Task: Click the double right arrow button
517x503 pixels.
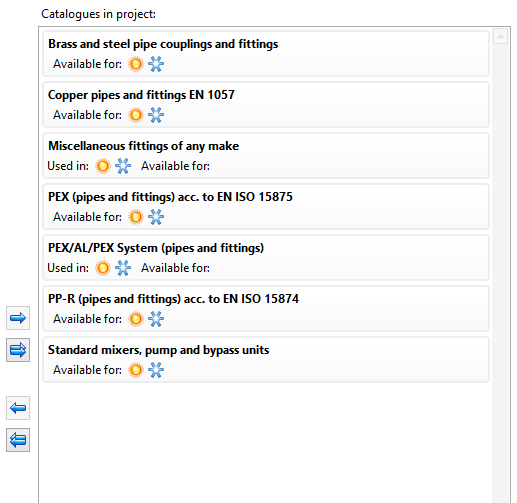Action: click(18, 350)
